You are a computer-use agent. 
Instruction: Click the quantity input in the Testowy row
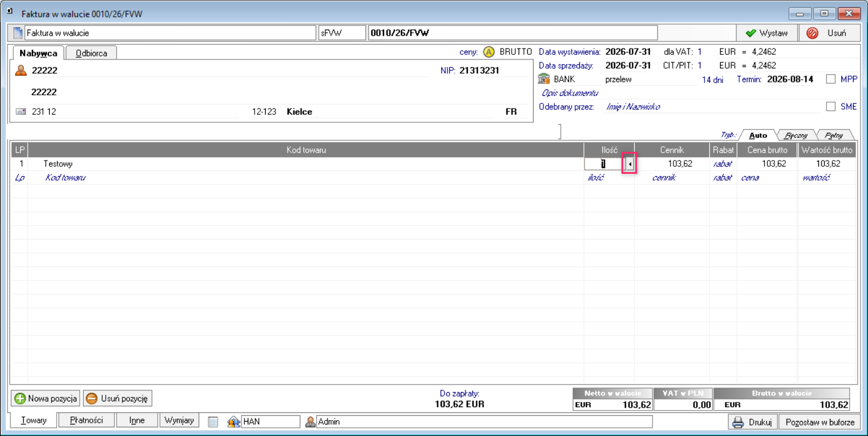[604, 164]
